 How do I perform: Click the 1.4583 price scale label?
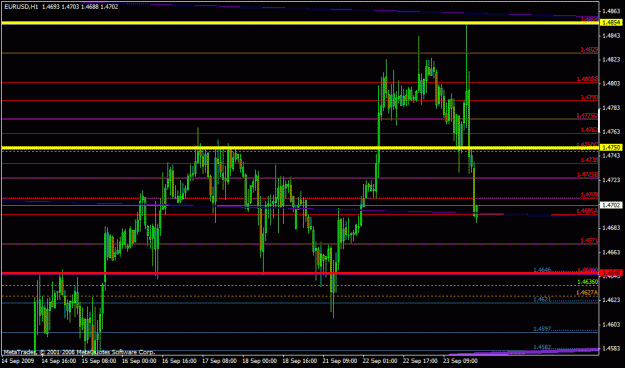(x=611, y=349)
